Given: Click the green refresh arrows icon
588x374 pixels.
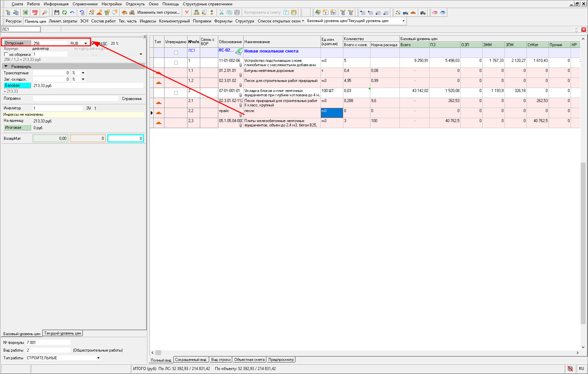Looking at the screenshot, I should (x=65, y=12).
